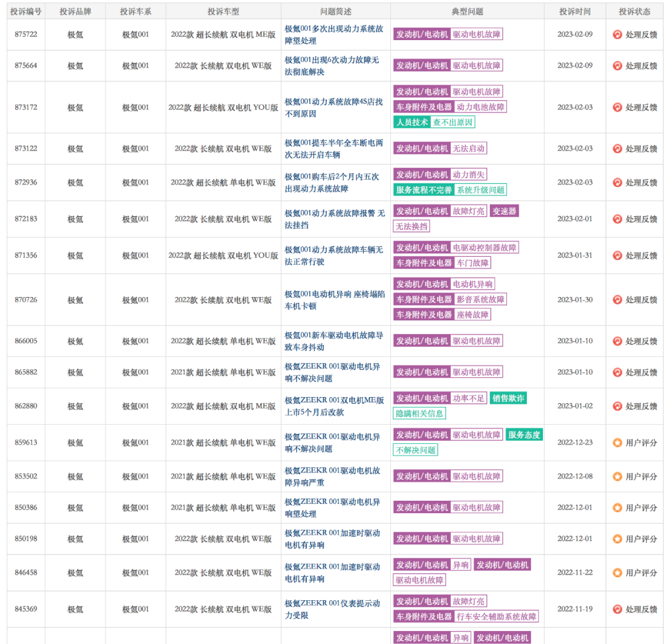Open complaint link 极氪001多次出现动力系统故障望处理

(334, 35)
